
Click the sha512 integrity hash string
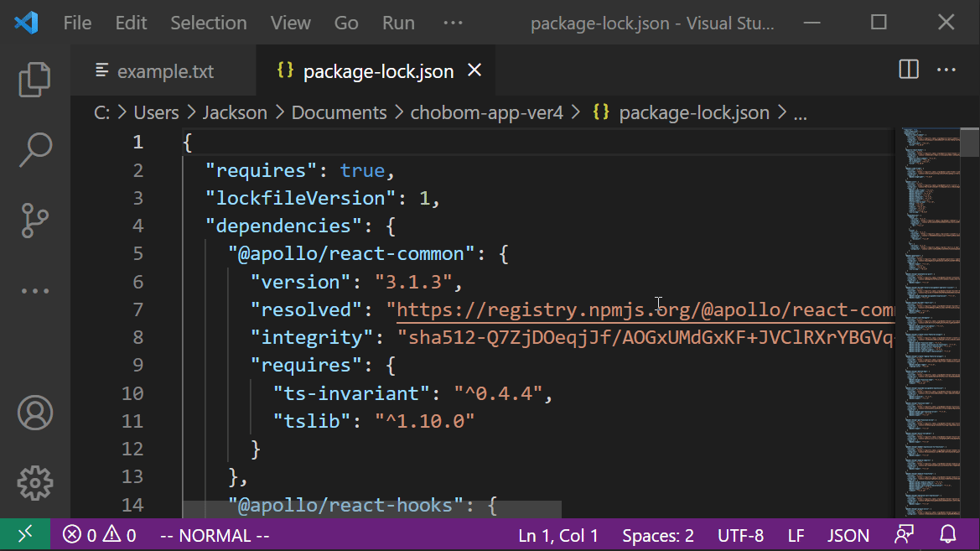(x=646, y=338)
